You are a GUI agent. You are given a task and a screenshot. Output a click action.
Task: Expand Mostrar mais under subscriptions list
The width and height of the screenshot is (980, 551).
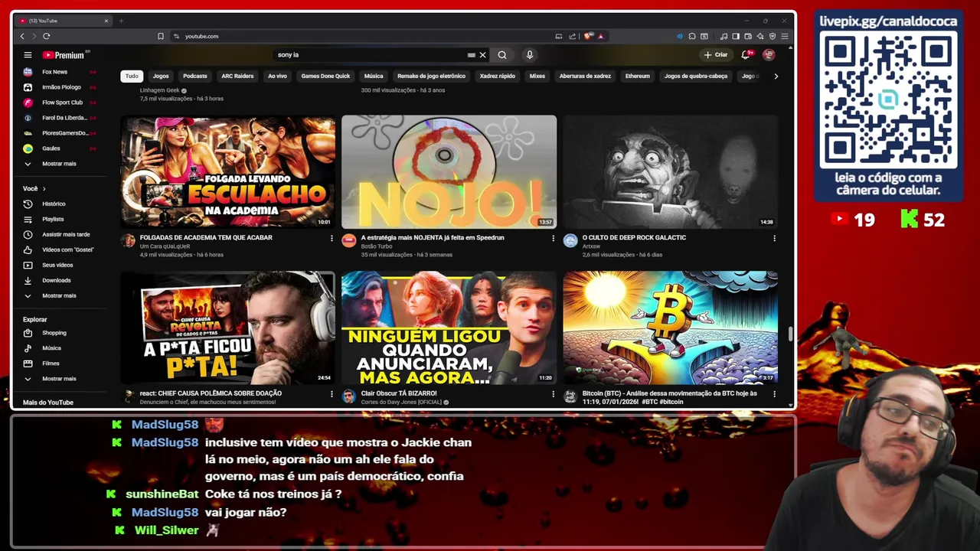pyautogui.click(x=59, y=164)
